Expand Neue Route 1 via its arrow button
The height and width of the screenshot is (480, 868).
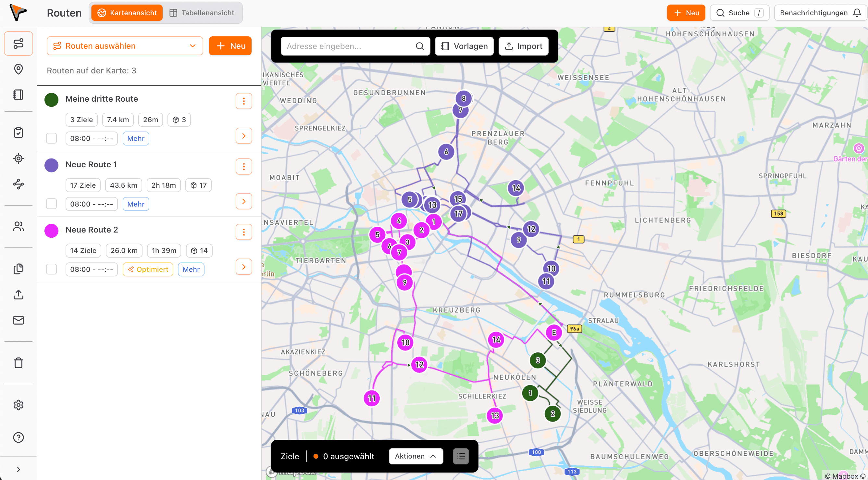tap(244, 201)
